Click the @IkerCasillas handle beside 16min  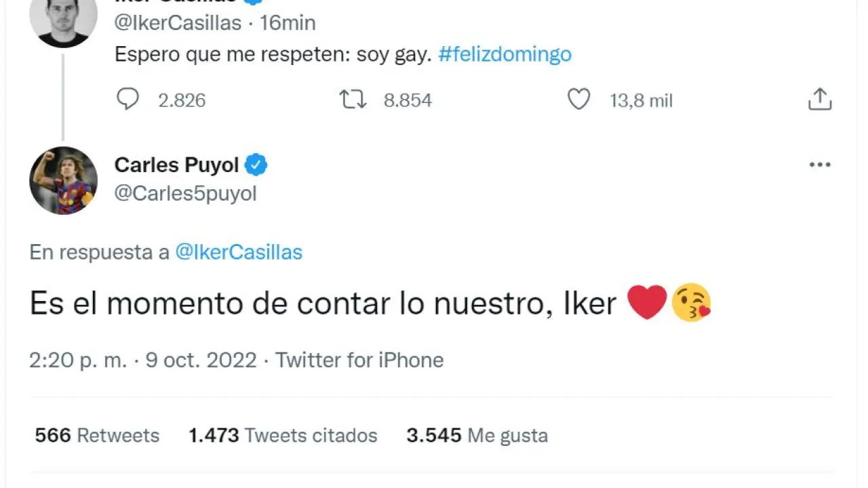(x=178, y=22)
